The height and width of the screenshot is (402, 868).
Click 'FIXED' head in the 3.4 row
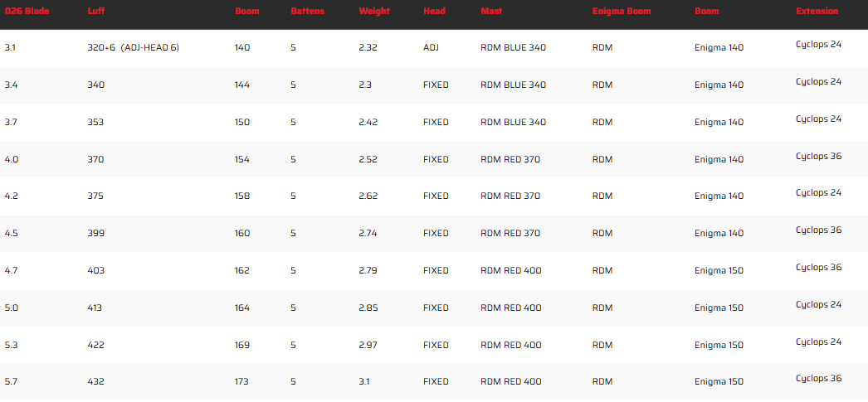tap(436, 85)
